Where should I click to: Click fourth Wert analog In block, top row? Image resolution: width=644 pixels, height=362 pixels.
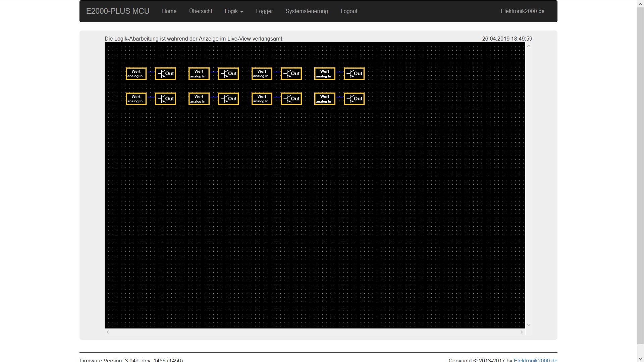click(325, 74)
